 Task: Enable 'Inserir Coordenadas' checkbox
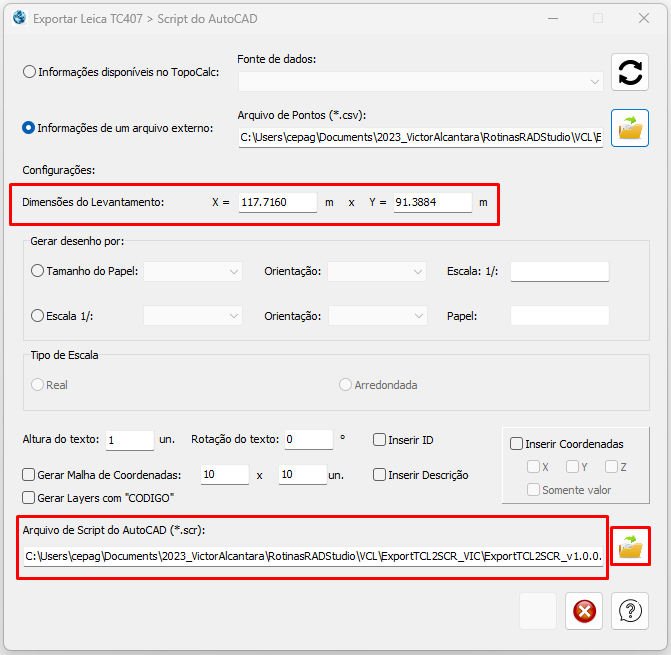[x=517, y=444]
